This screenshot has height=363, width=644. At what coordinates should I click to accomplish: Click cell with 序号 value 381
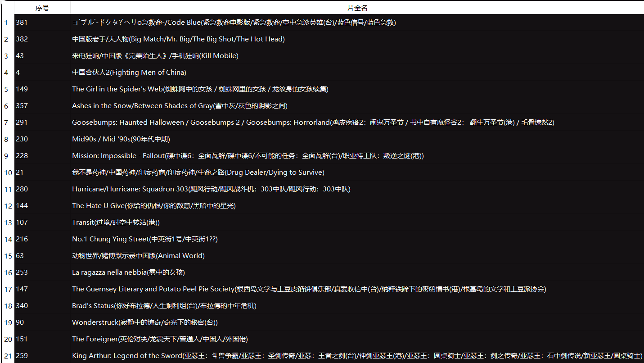(x=42, y=23)
